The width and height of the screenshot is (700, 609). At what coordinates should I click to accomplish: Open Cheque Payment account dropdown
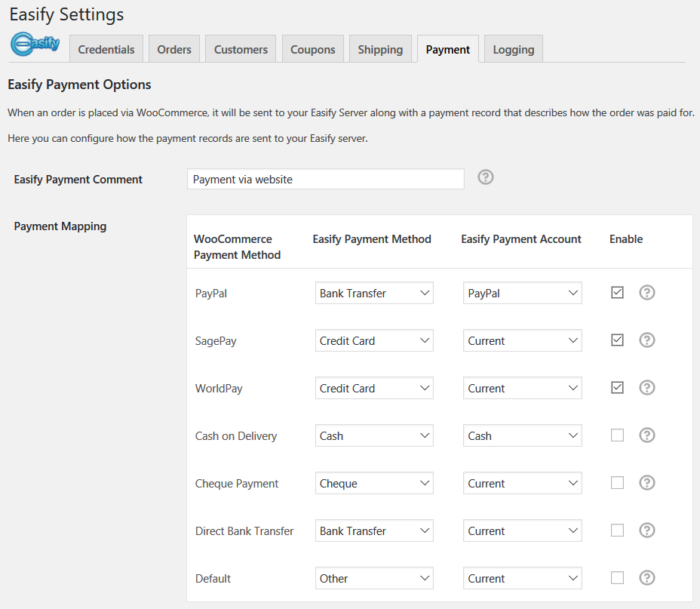[522, 483]
